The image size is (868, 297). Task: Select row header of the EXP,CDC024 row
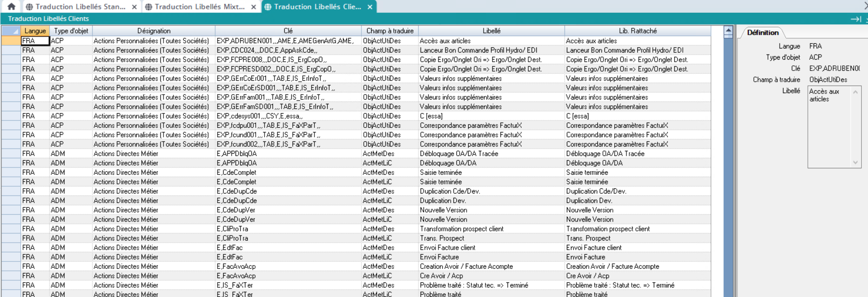click(x=11, y=50)
